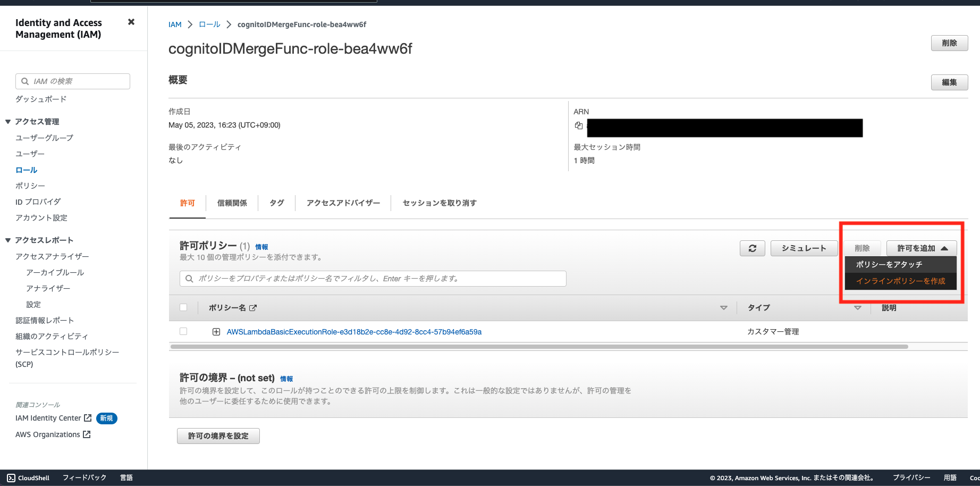The height and width of the screenshot is (486, 980).
Task: Open サービスコントロールポリシー (SCP) in sidebar
Action: 67,358
